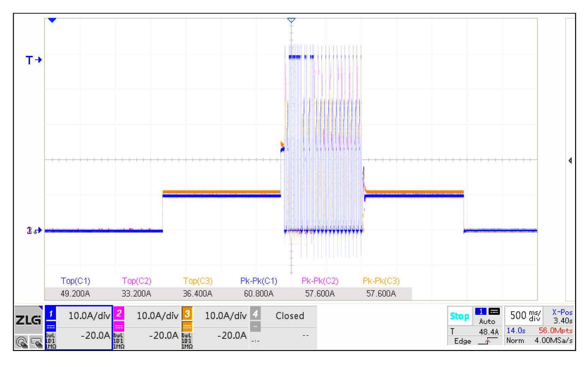Adjust channel 2 -20.0A offset value
The image size is (588, 367).
(164, 336)
